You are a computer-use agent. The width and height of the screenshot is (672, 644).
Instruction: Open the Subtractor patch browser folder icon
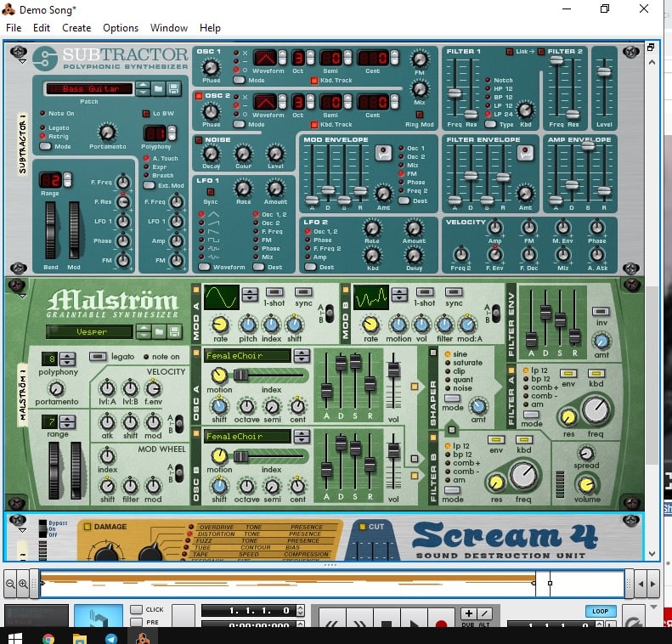(158, 88)
